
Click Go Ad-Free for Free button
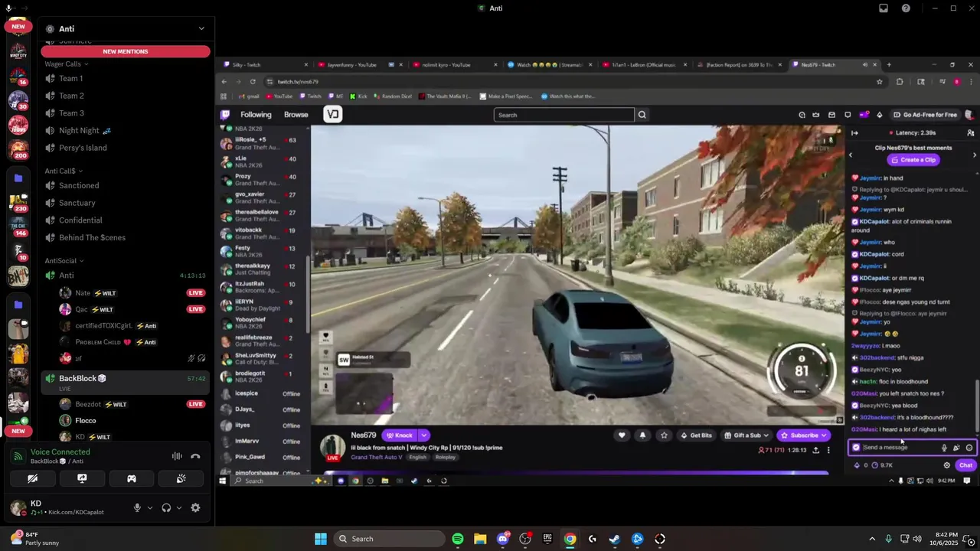pos(925,115)
